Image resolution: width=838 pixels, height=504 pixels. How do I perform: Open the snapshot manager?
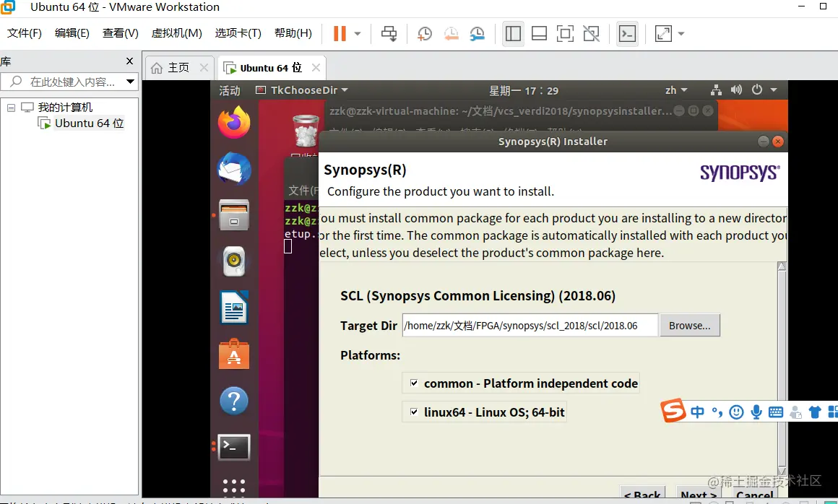(x=477, y=34)
